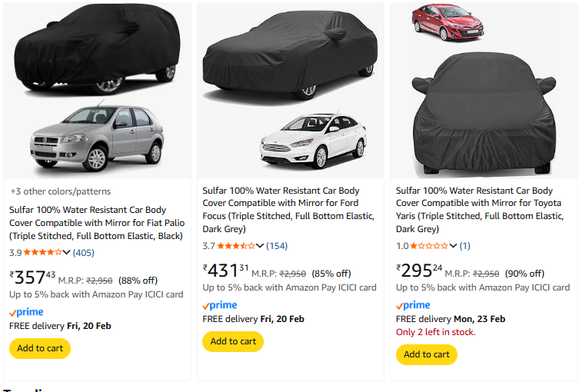Expand rating breakdown chevron for Toyota Yaris cover
This screenshot has width=579, height=392.
tap(453, 246)
